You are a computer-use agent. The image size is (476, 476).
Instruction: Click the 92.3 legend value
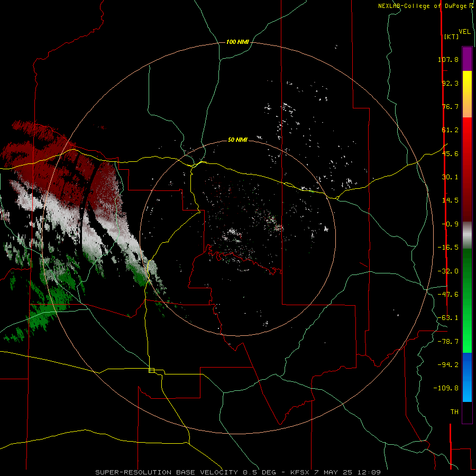pyautogui.click(x=450, y=83)
